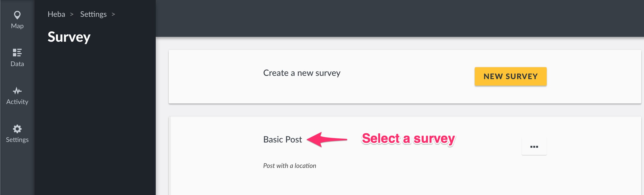Image resolution: width=644 pixels, height=195 pixels.
Task: Click the 'Select a survey' annotation text
Action: (x=408, y=139)
